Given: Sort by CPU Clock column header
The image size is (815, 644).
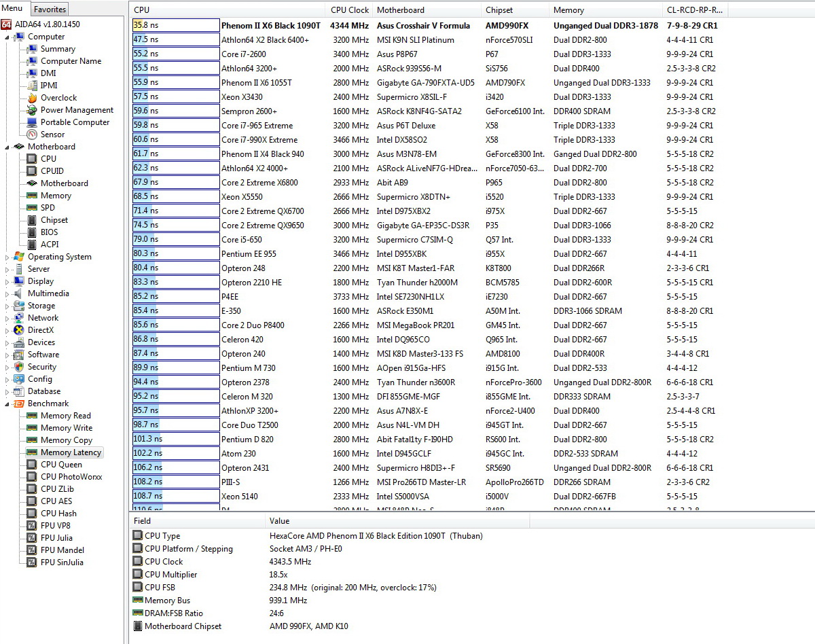Looking at the screenshot, I should pyautogui.click(x=350, y=10).
